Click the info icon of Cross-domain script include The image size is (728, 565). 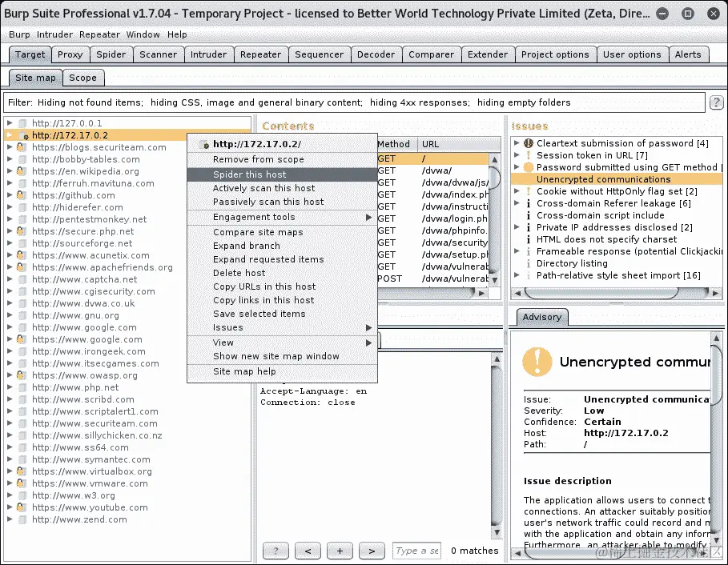point(529,215)
